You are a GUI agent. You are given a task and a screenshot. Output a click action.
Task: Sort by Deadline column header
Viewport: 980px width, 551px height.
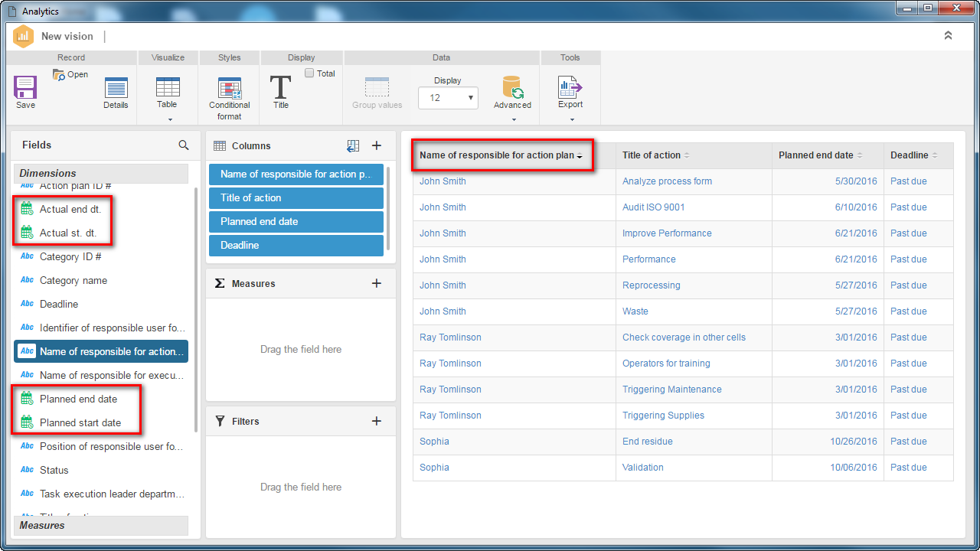919,155
